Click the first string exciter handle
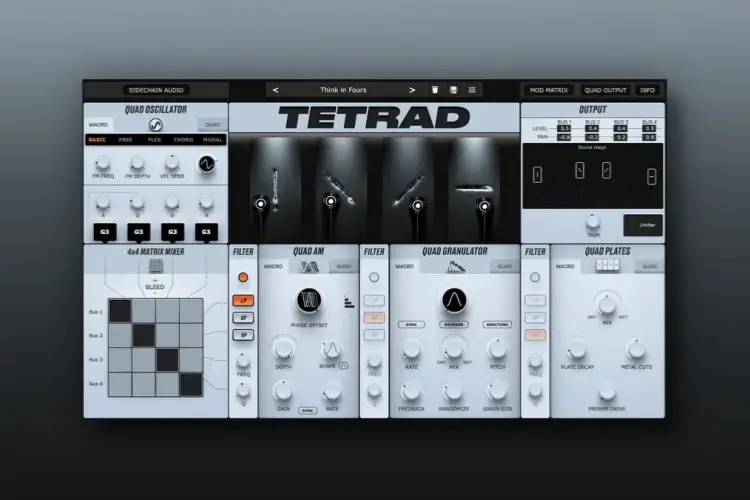Image resolution: width=750 pixels, height=500 pixels. pos(261,204)
